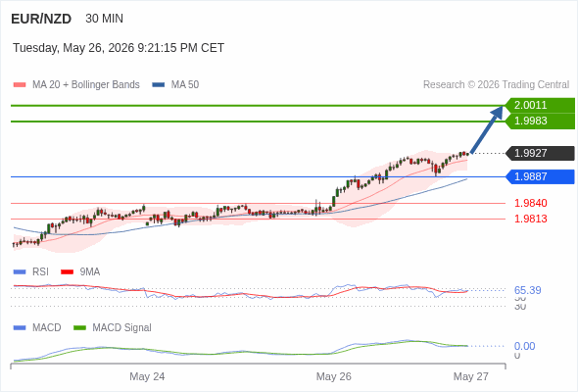Viewport: 578px width, 392px height.
Task: Click the EUR/NZD pair title
Action: pyautogui.click(x=41, y=19)
